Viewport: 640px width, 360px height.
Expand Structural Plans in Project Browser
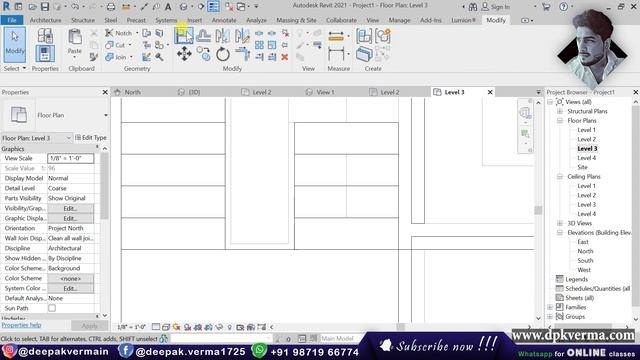560,111
